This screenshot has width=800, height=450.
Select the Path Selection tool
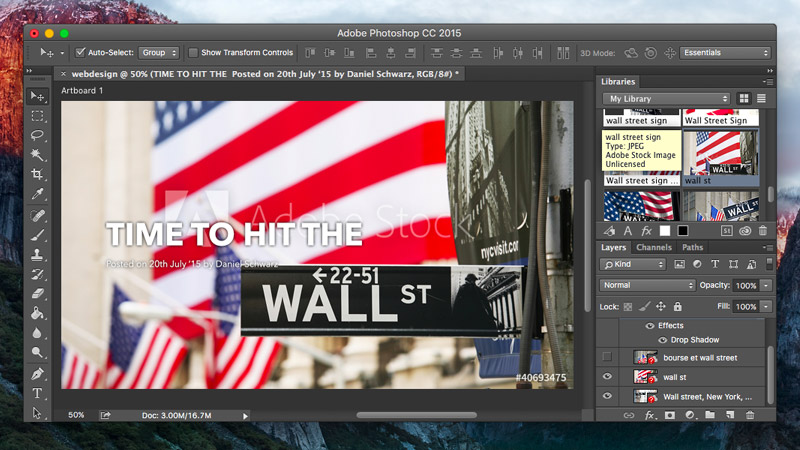pos(37,412)
